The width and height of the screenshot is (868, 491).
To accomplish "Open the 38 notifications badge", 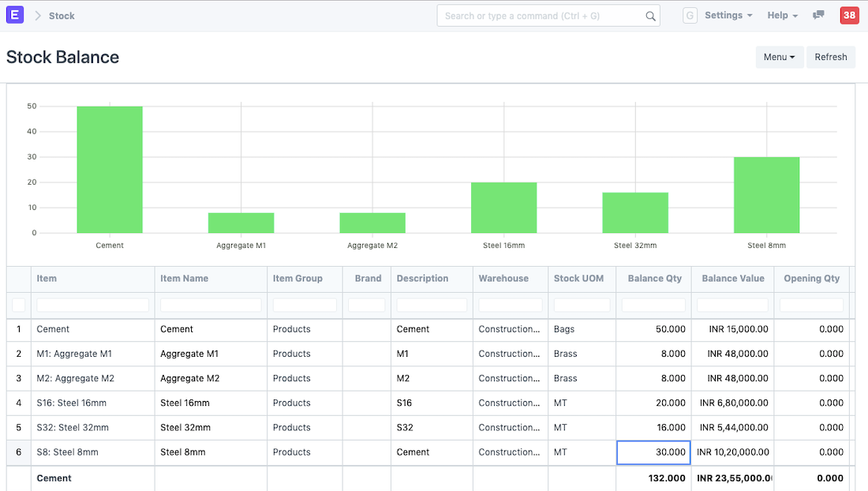I will 849,15.
